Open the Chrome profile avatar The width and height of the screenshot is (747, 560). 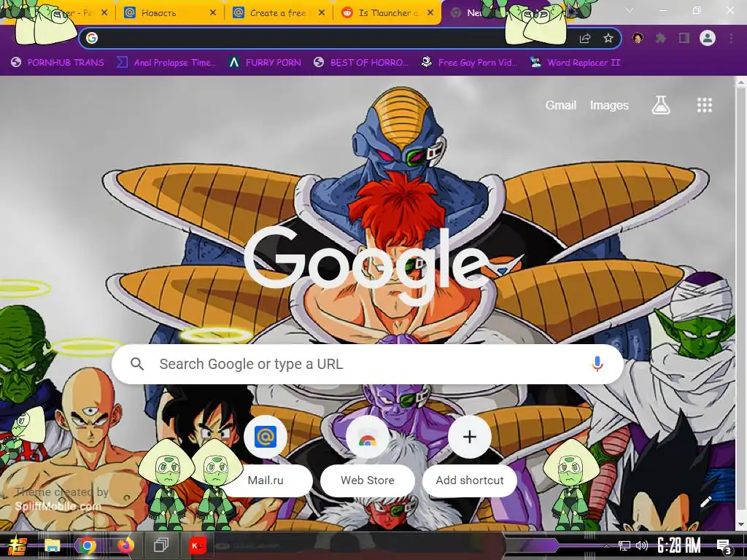[708, 38]
